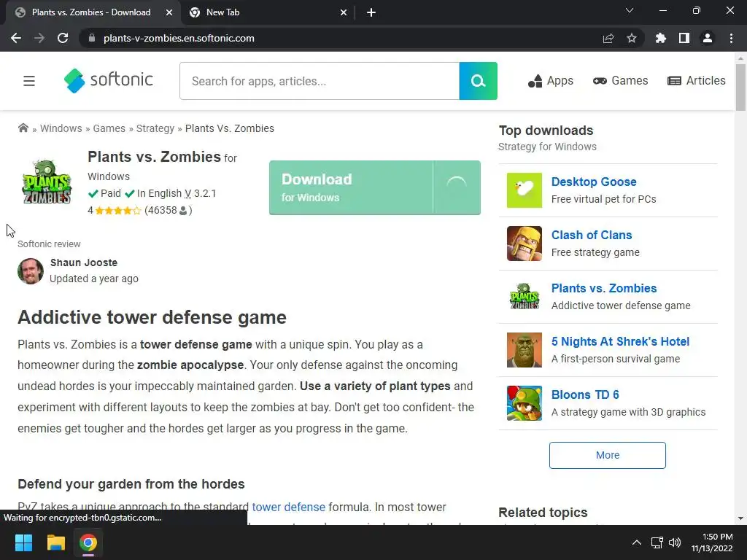Open sidebar Plants vs. Zombies link

[x=603, y=289]
